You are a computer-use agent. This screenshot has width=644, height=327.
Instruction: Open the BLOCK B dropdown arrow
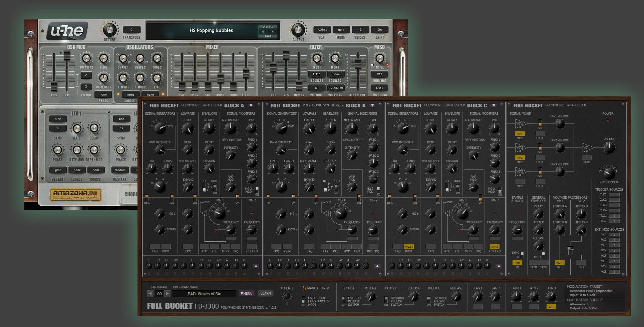[x=372, y=106]
